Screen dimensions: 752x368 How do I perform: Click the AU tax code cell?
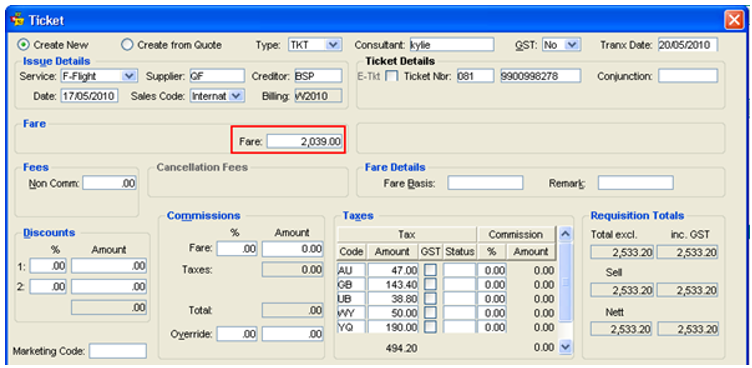(352, 270)
